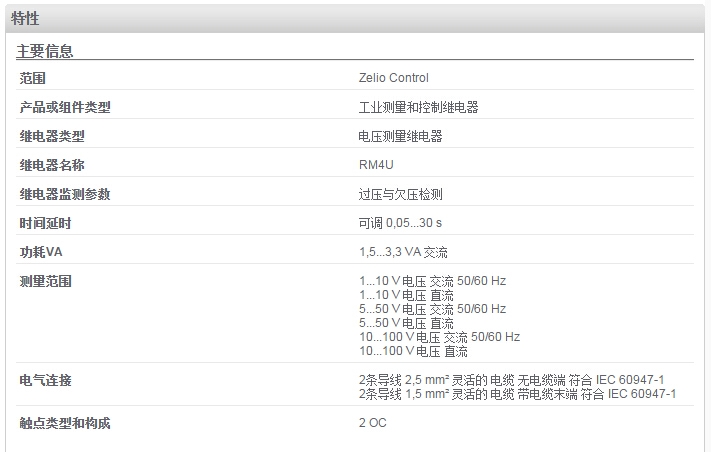This screenshot has height=452, width=711.
Task: Click the 测量范围 label
Action: tap(45, 281)
